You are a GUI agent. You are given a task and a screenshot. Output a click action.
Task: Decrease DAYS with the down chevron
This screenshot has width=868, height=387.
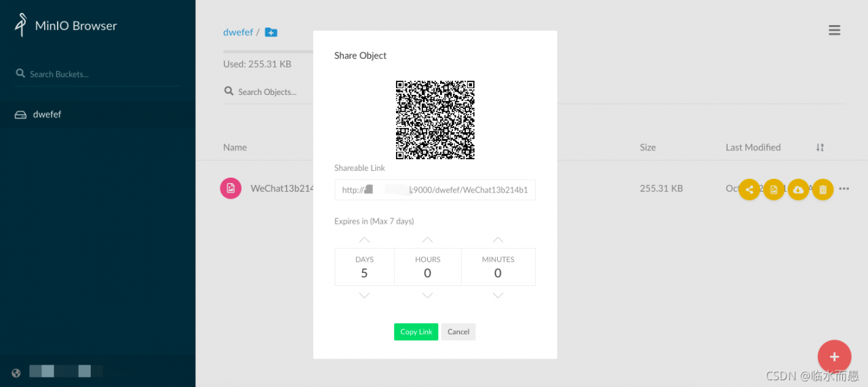click(x=364, y=296)
